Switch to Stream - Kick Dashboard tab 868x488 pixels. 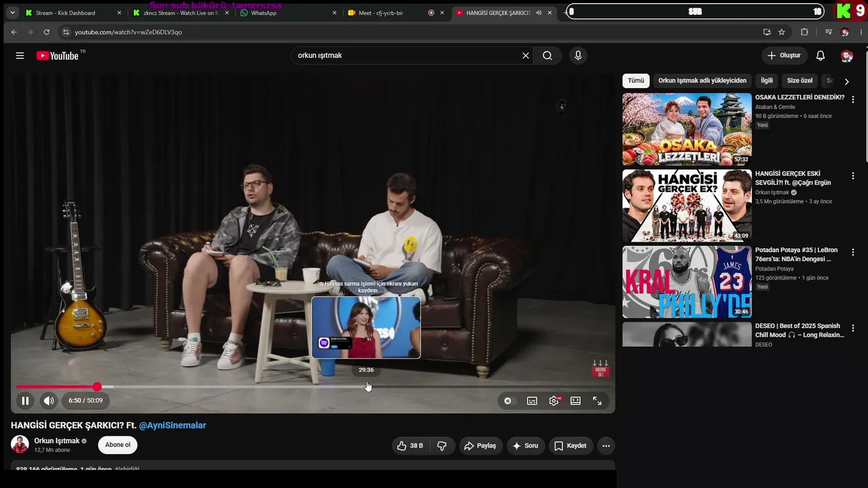65,13
